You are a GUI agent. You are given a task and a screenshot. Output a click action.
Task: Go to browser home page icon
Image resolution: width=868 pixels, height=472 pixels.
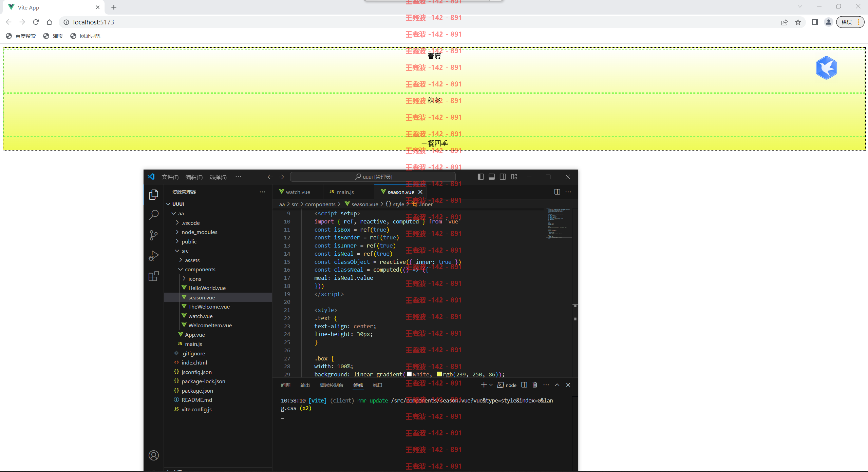tap(50, 22)
